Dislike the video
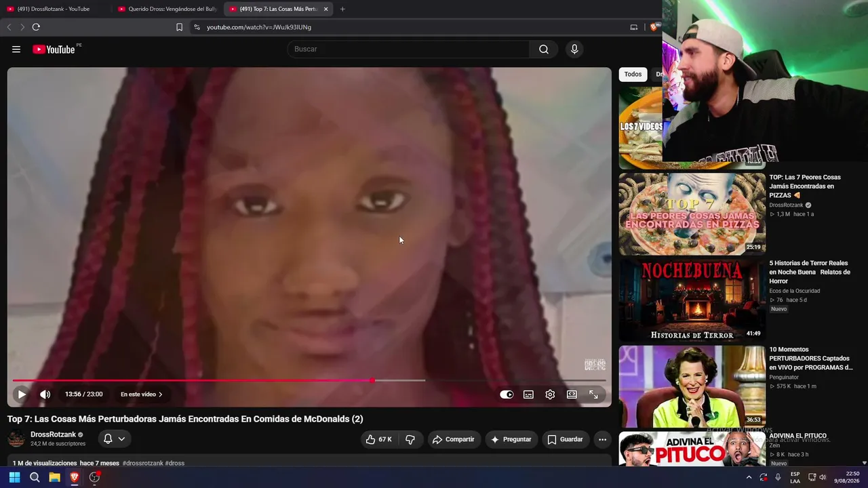The width and height of the screenshot is (868, 488). pos(410,439)
